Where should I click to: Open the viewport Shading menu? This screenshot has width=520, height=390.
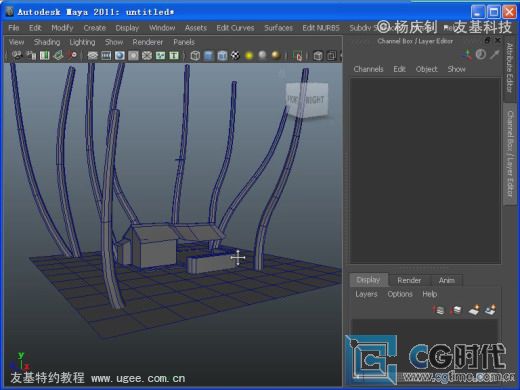47,42
